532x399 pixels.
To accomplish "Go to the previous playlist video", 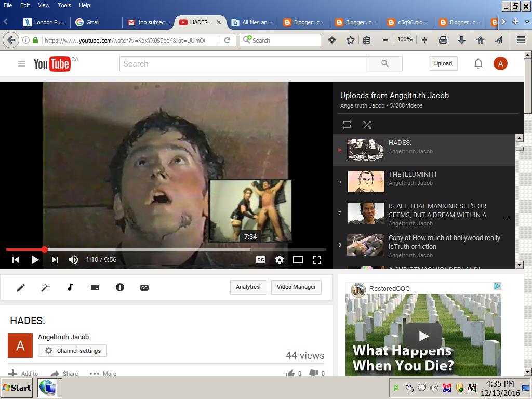I will click(16, 260).
